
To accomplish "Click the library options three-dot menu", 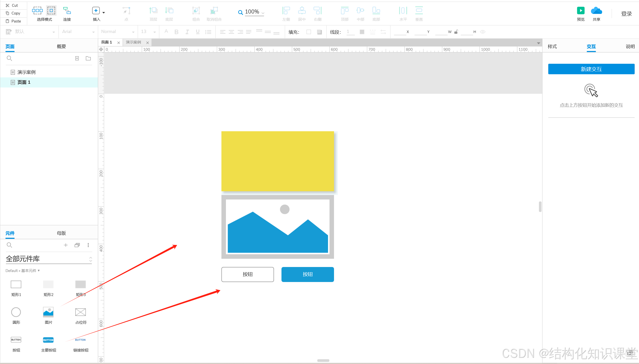I will point(88,245).
